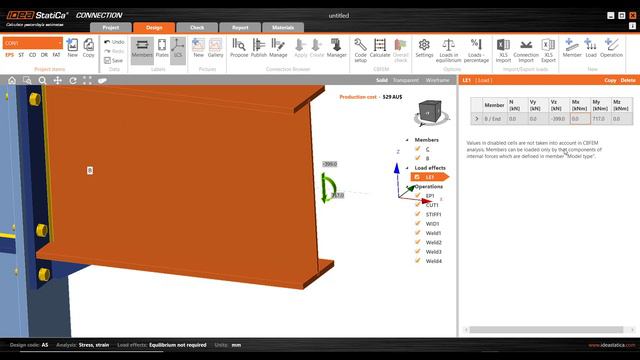Select the pan view tool

(58, 80)
